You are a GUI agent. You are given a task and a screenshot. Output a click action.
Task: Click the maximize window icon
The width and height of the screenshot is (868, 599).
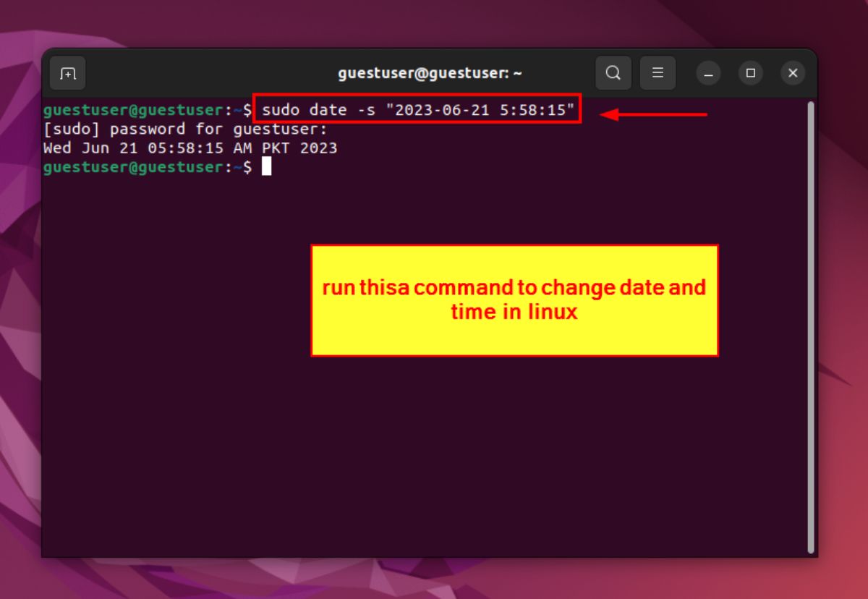tap(750, 72)
